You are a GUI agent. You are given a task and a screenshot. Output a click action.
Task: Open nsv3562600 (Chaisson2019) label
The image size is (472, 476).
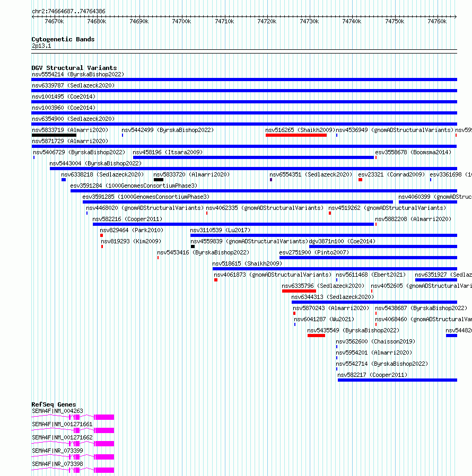pos(375,341)
